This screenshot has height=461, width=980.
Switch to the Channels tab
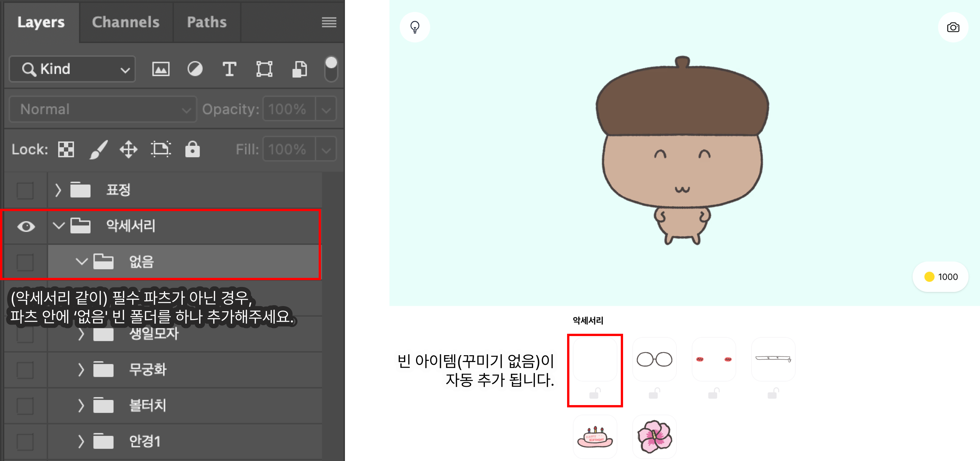(x=126, y=22)
